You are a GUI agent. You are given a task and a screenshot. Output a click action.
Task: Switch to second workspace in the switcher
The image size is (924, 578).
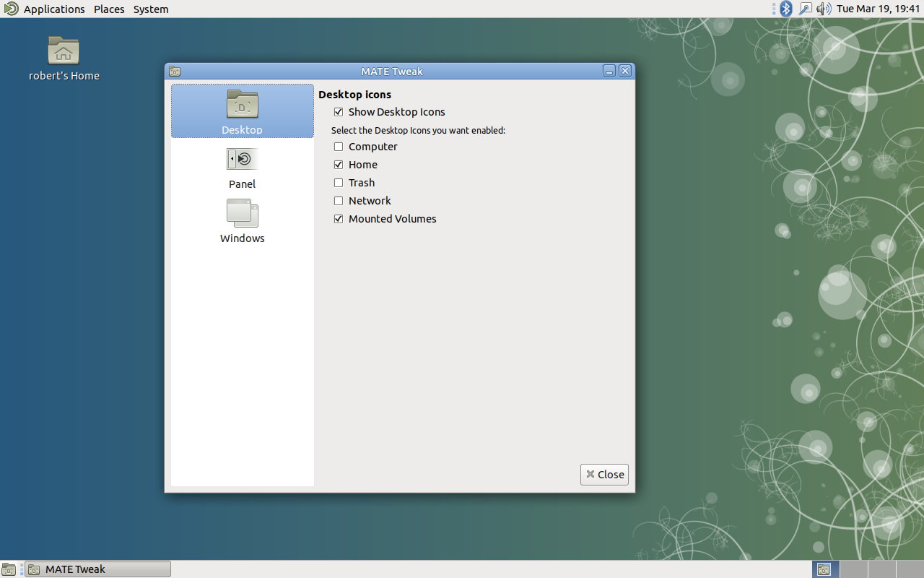[854, 569]
